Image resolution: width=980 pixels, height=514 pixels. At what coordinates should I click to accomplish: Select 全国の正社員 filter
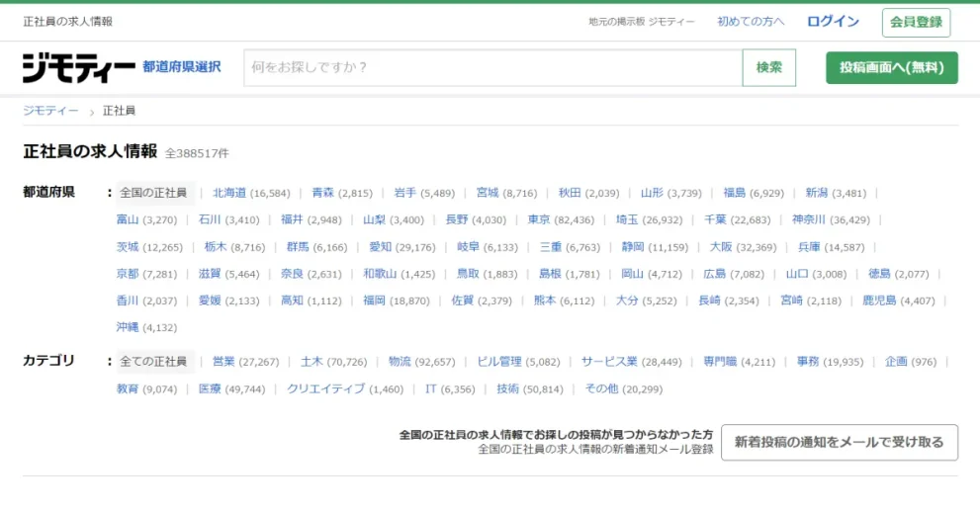click(153, 193)
